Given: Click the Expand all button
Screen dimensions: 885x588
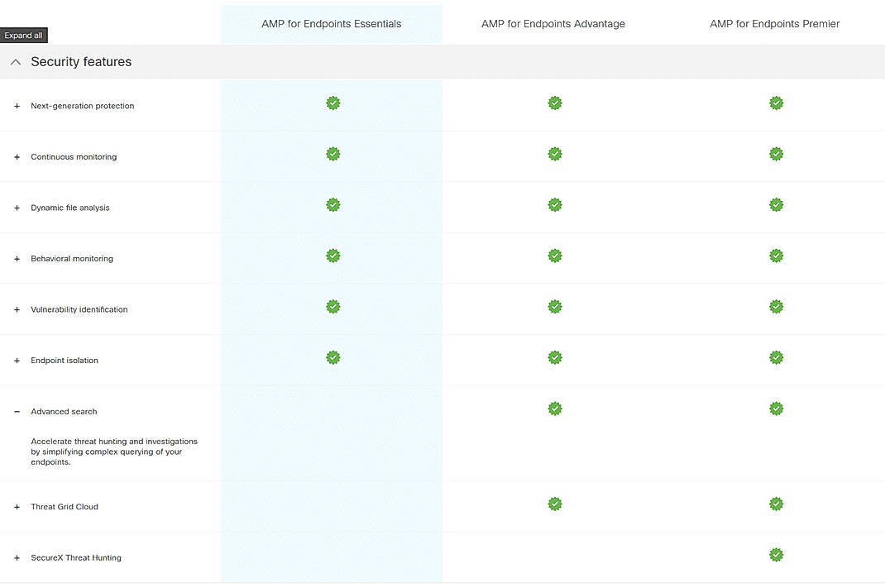Looking at the screenshot, I should [x=24, y=35].
